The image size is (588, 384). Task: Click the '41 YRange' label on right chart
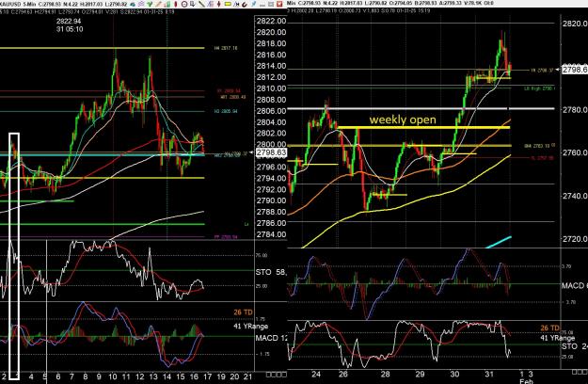pyautogui.click(x=557, y=338)
